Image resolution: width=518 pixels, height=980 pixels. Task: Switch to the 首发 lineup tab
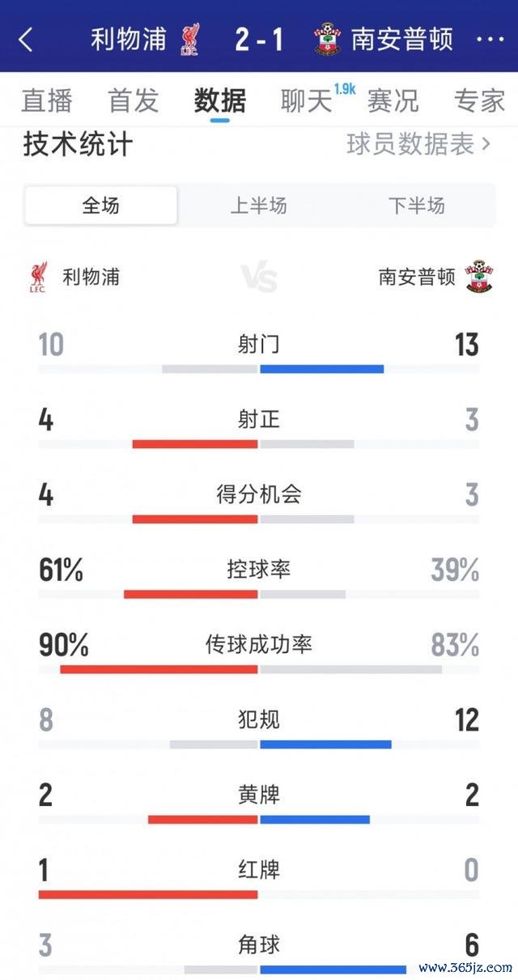click(x=134, y=101)
